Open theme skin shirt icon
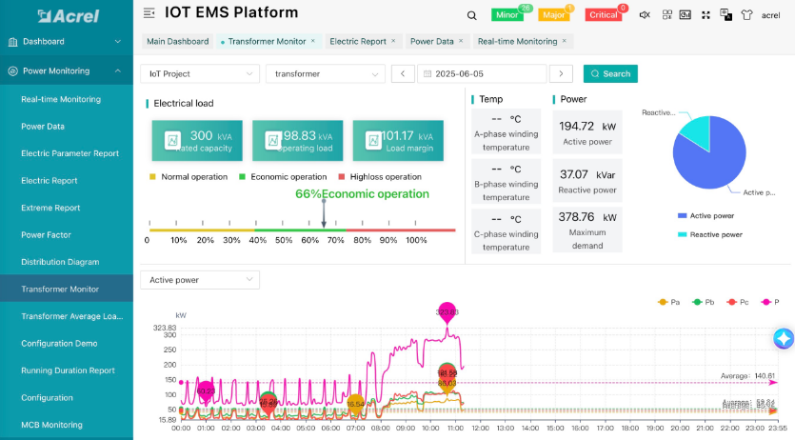 pyautogui.click(x=745, y=15)
